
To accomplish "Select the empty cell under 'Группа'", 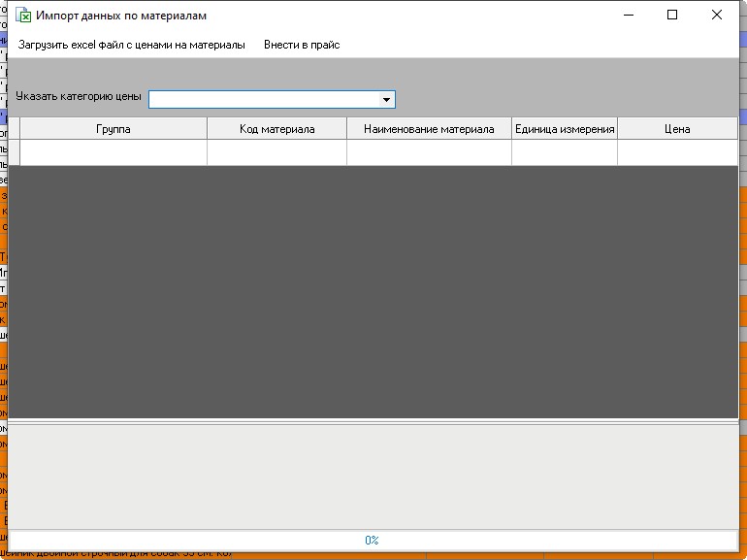I will click(x=114, y=152).
